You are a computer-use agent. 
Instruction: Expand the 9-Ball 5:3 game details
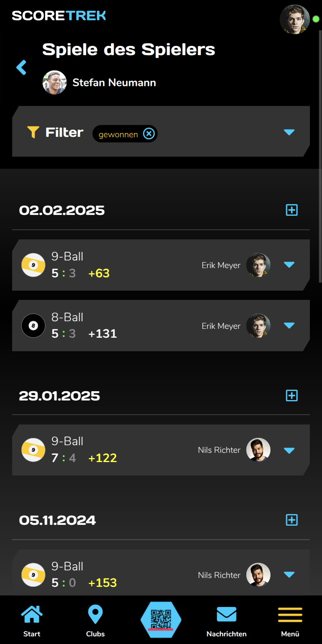(289, 265)
